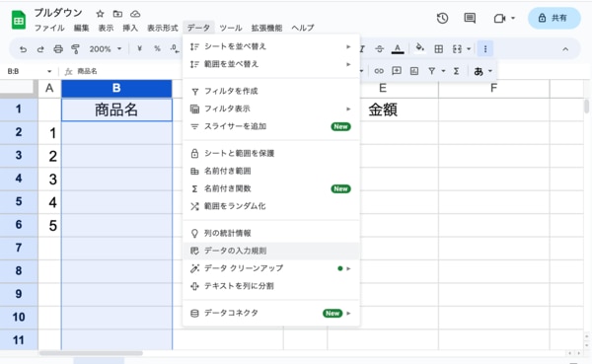Undo the last action
This screenshot has width=592, height=364.
(23, 49)
